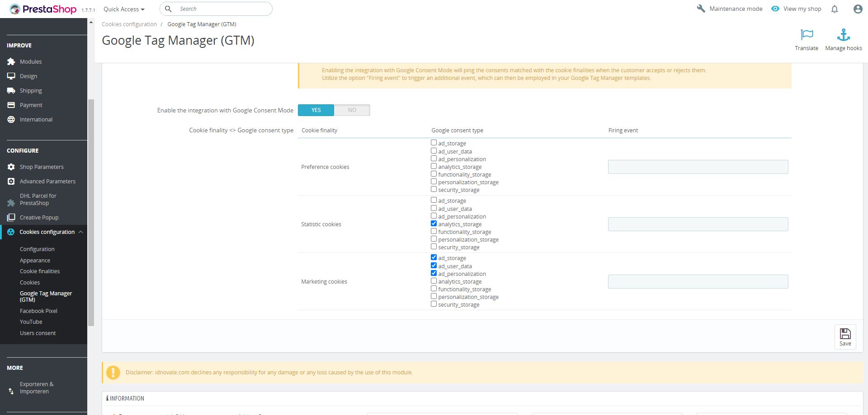Screen dimensions: 868x415
Task: Uncheck ad_storage for Marketing cookies
Action: [434, 257]
